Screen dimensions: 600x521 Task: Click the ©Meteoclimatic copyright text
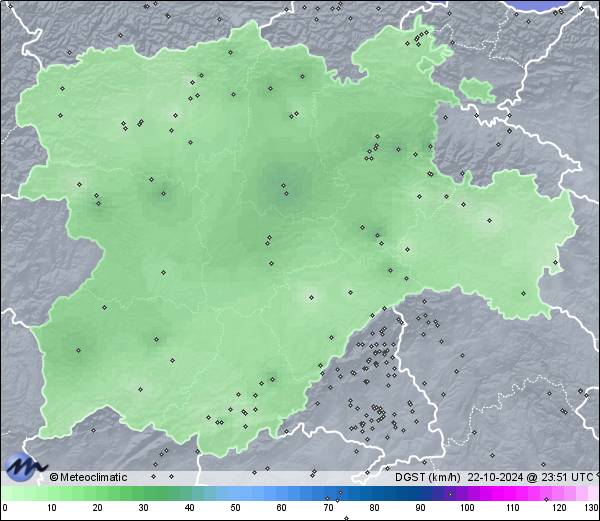coord(89,477)
